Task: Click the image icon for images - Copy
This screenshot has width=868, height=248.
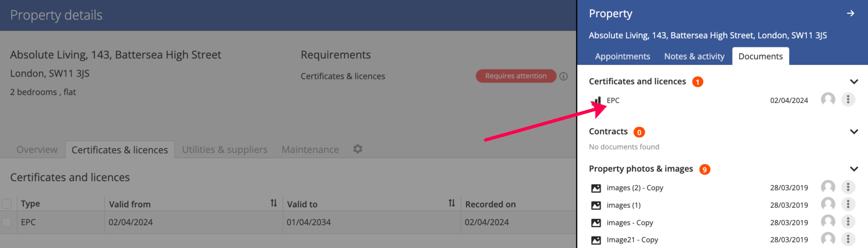Action: [596, 223]
